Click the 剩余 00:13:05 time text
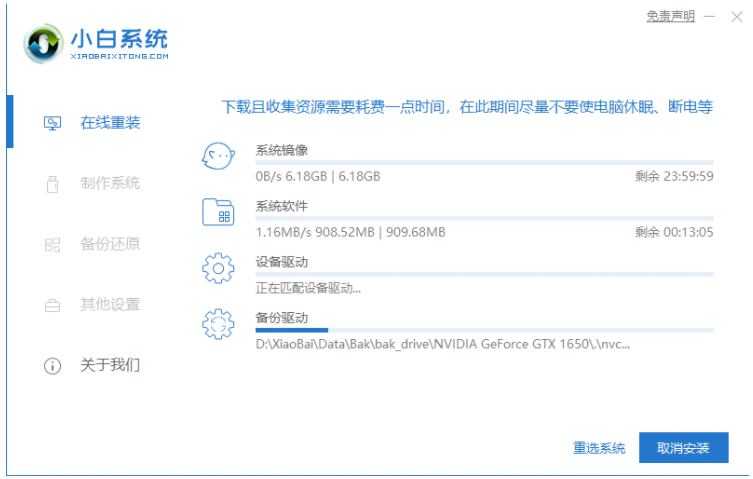This screenshot has height=479, width=753. pyautogui.click(x=674, y=232)
